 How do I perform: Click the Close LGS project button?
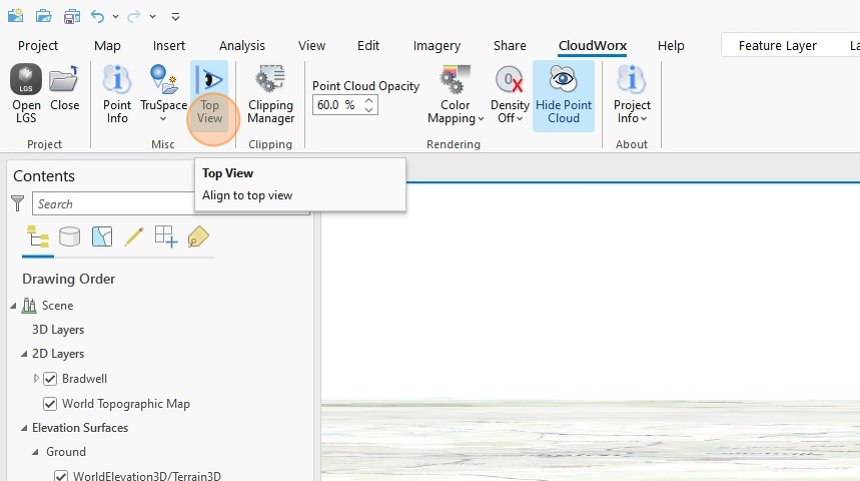coord(64,89)
